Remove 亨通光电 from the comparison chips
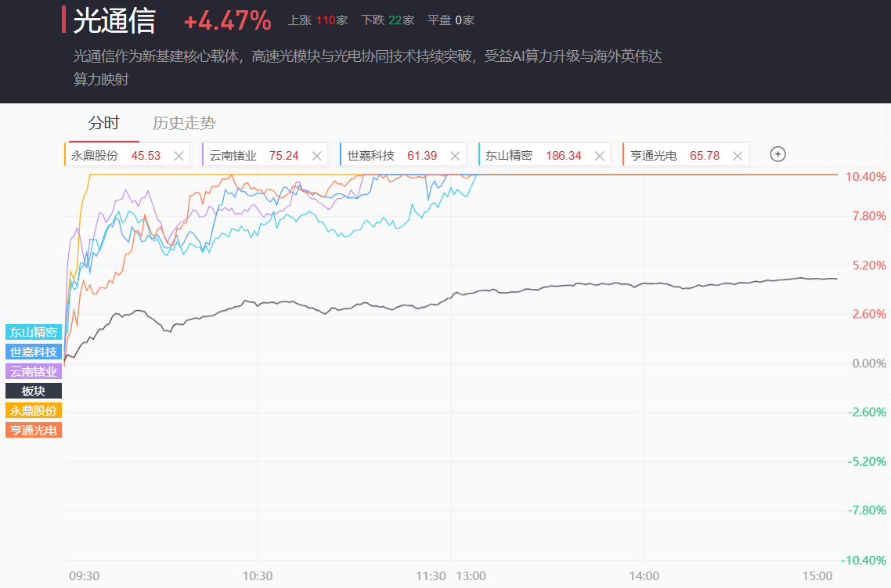 pyautogui.click(x=737, y=156)
